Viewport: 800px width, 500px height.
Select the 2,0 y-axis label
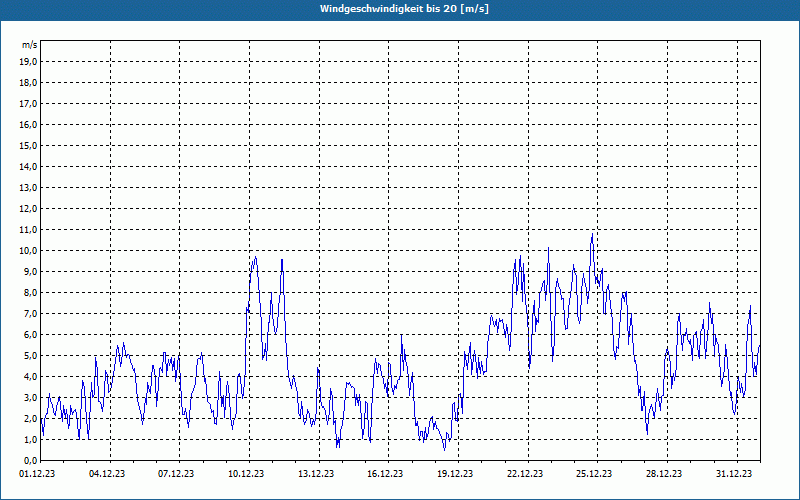click(30, 418)
